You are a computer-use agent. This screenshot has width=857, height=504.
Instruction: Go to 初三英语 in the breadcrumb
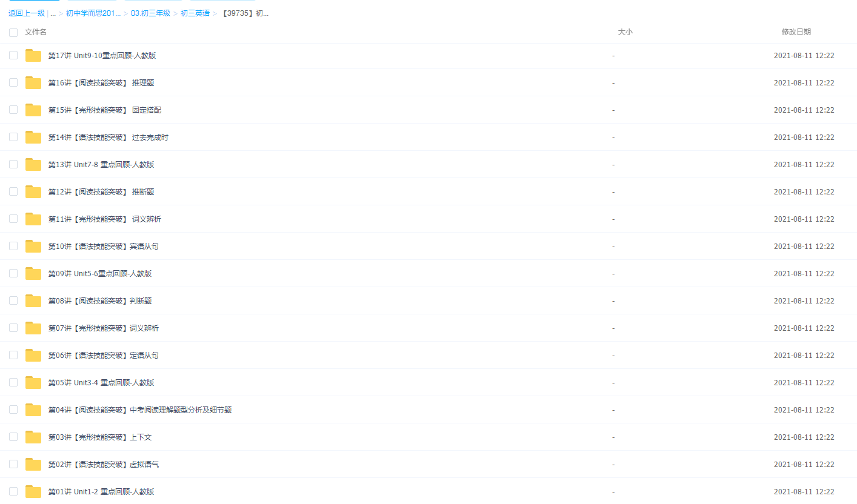click(195, 13)
